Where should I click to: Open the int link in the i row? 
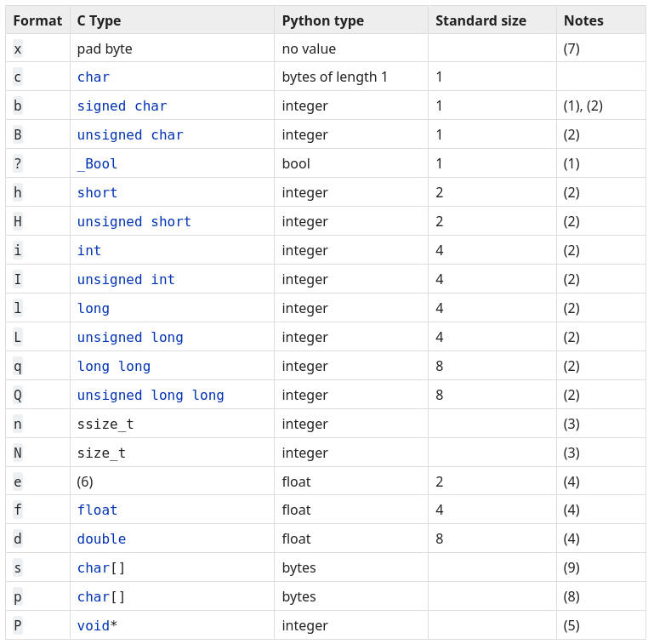point(88,251)
